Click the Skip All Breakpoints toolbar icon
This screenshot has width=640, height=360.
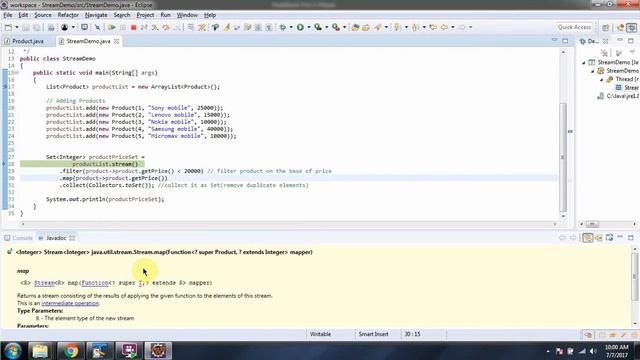(97, 27)
